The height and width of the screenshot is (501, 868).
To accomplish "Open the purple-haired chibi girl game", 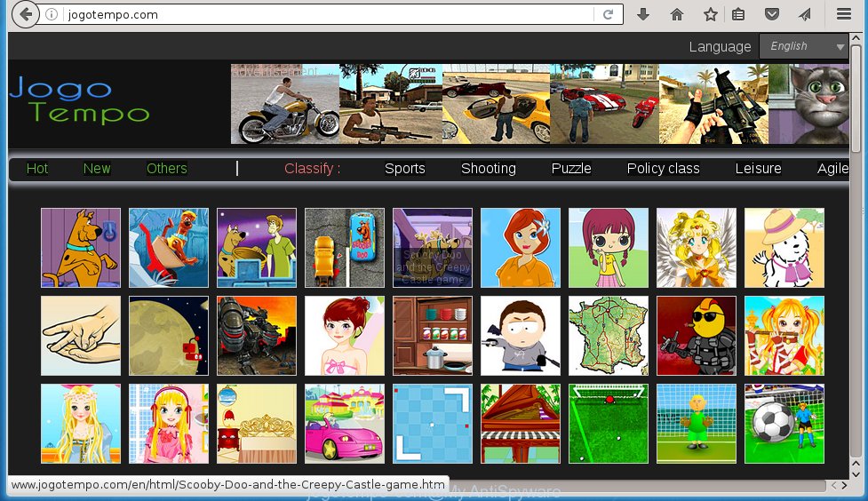I will (609, 248).
